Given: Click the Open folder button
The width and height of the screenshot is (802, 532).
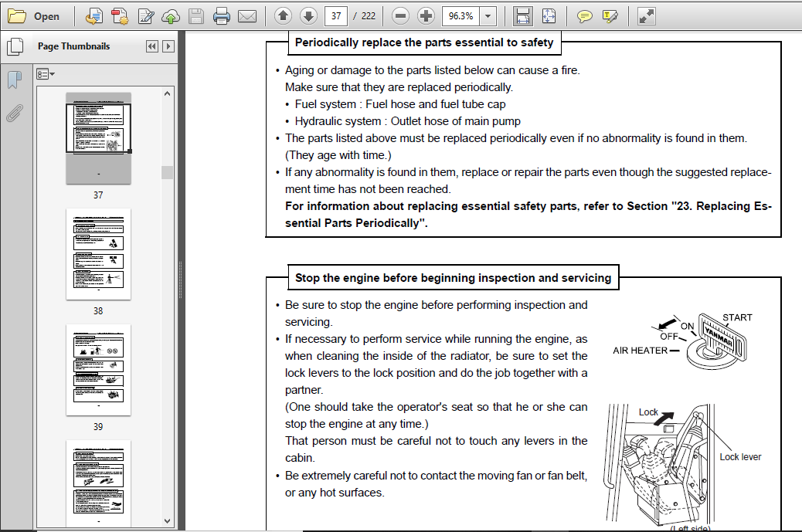Looking at the screenshot, I should pyautogui.click(x=34, y=16).
